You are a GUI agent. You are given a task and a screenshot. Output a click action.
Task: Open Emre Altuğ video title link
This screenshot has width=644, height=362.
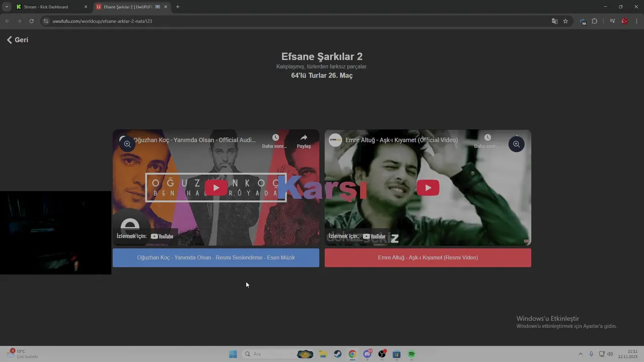pyautogui.click(x=401, y=140)
